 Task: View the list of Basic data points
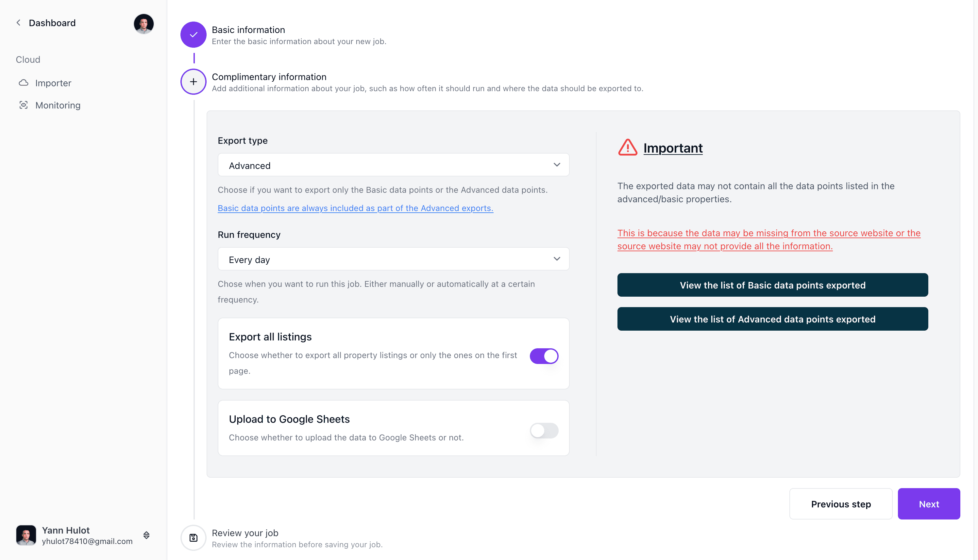[772, 285]
